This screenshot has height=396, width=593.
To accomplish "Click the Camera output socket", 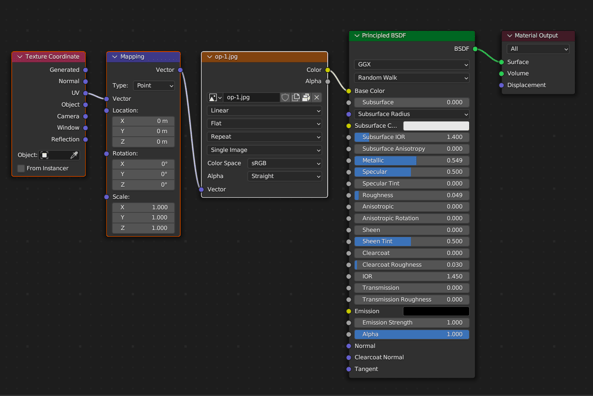I will click(x=85, y=116).
